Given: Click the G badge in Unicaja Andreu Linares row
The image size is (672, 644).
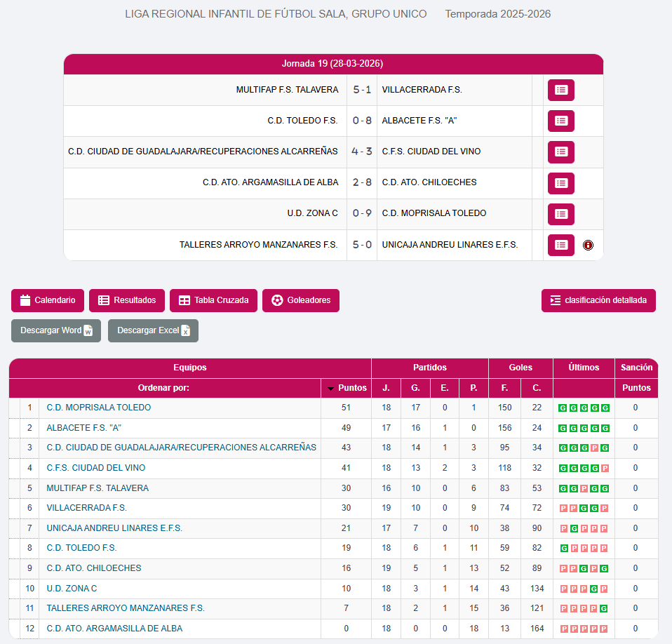Looking at the screenshot, I should (x=574, y=529).
